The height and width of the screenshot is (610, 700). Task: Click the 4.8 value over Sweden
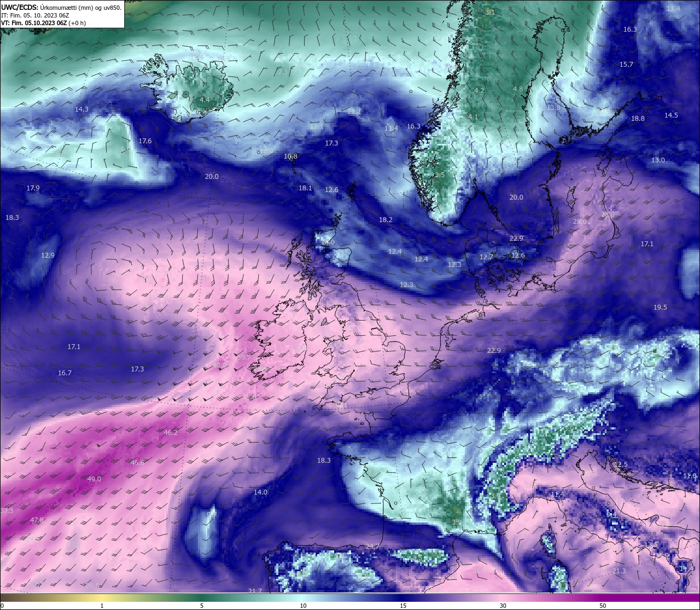518,89
